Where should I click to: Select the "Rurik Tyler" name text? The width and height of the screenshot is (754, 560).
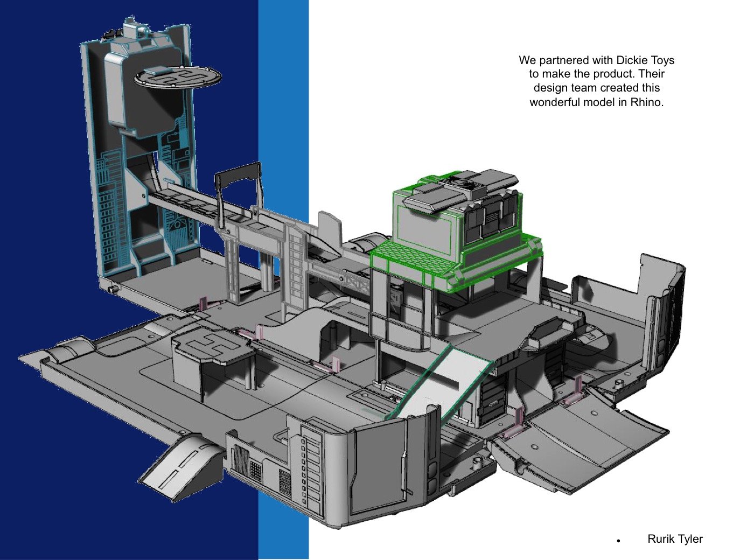[675, 539]
